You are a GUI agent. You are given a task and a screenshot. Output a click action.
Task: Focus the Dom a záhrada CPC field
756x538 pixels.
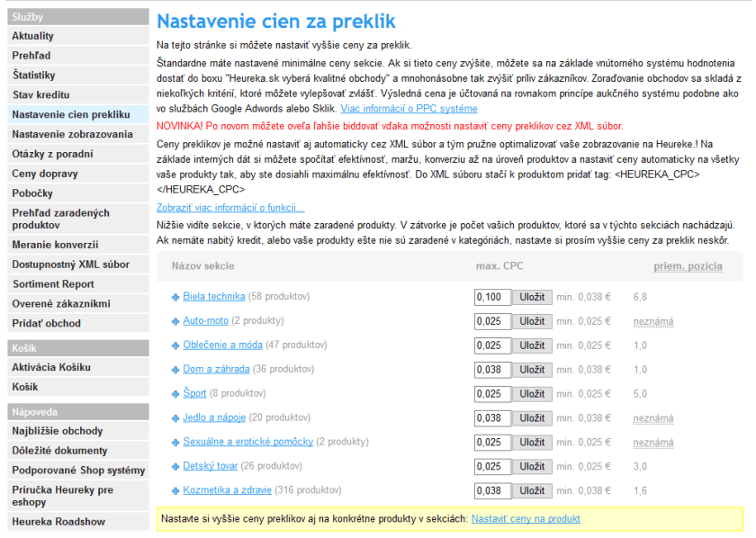(492, 370)
